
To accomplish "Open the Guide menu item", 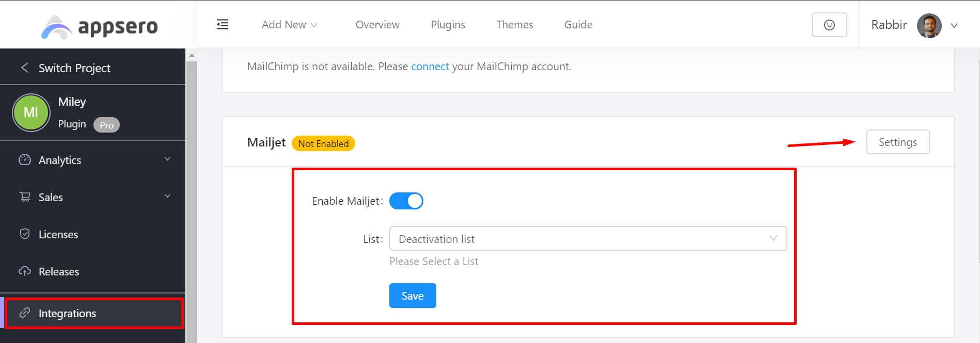I will coord(578,24).
